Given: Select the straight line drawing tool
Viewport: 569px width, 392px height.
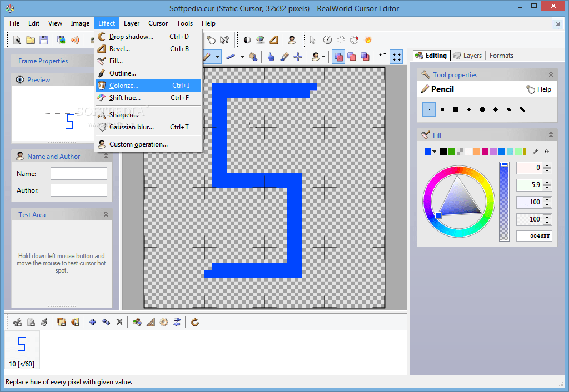Looking at the screenshot, I should 230,56.
